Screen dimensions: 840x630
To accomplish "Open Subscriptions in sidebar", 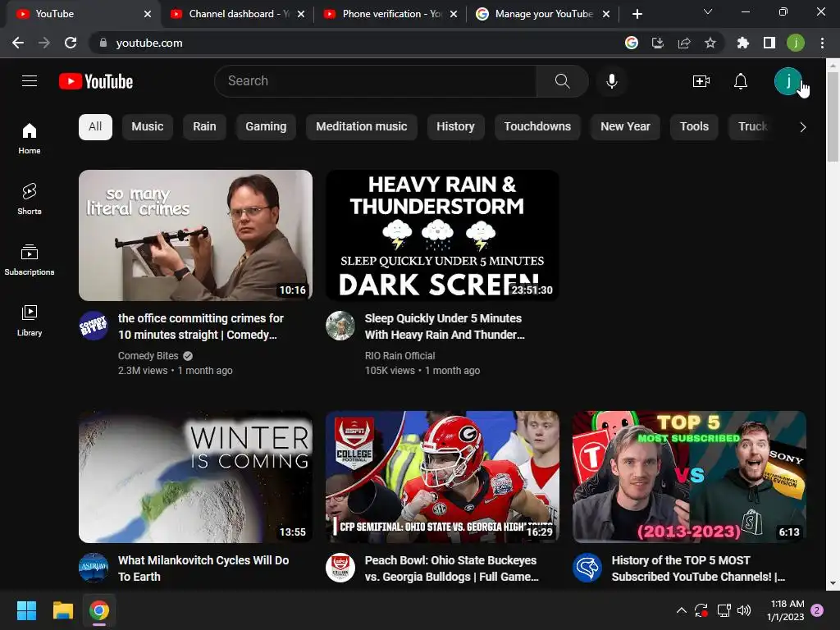I will click(30, 259).
